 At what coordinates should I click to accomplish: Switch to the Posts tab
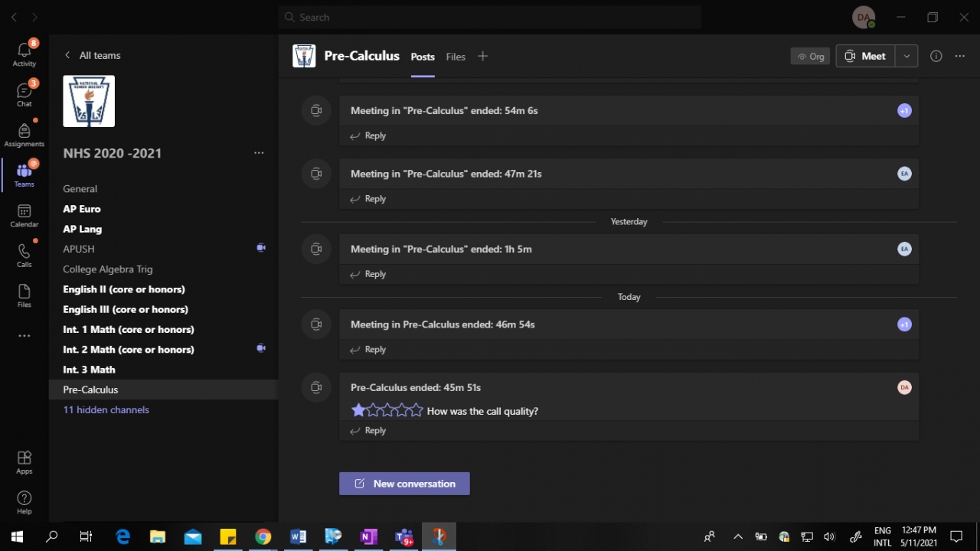[423, 57]
